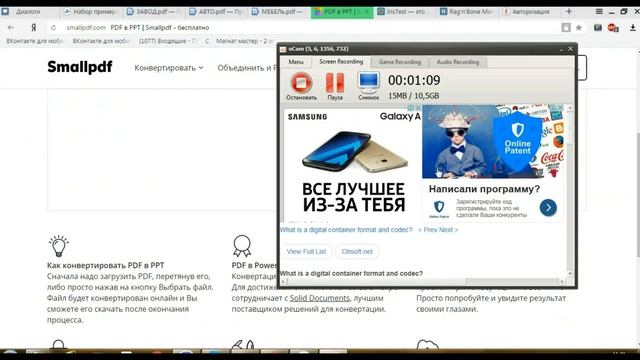The image size is (640, 360).
Task: Switch to the Rag'n Bone Man browser tab
Action: coord(467,12)
